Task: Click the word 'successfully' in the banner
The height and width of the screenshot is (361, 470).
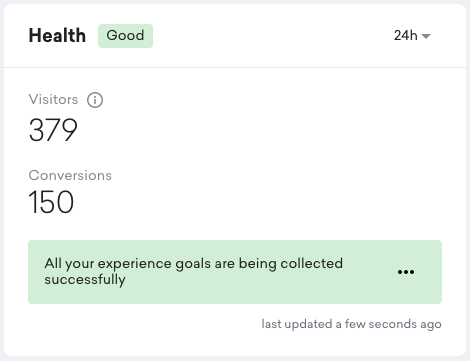Action: tap(85, 280)
